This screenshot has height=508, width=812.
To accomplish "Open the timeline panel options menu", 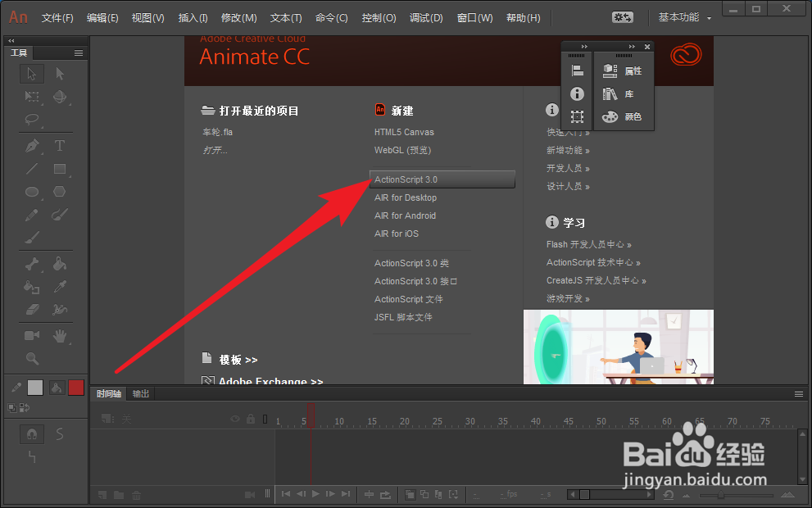I will [x=799, y=394].
